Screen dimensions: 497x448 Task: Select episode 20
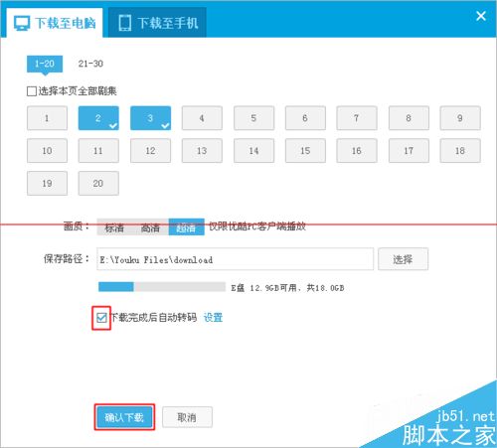[98, 183]
